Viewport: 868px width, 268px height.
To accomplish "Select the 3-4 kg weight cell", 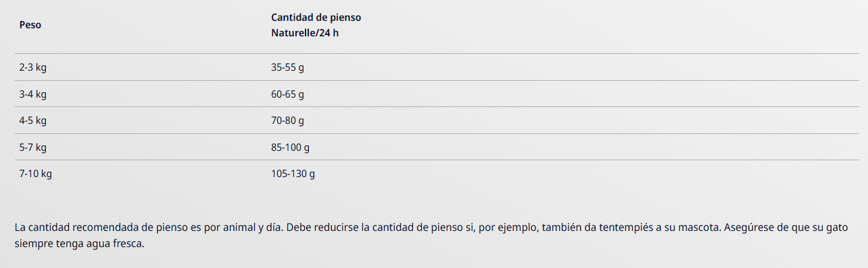I will click(32, 94).
